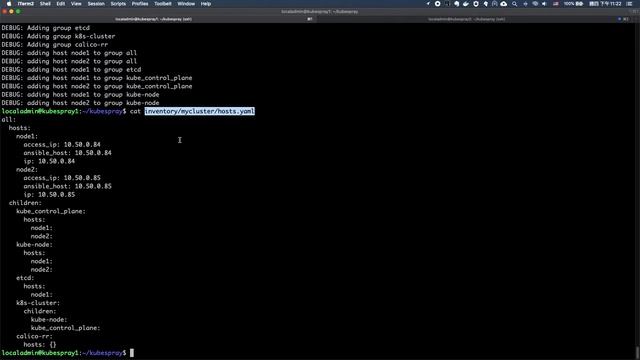Image resolution: width=640 pixels, height=360 pixels.
Task: Click the 'hosts: {}' line
Action: coord(40,344)
